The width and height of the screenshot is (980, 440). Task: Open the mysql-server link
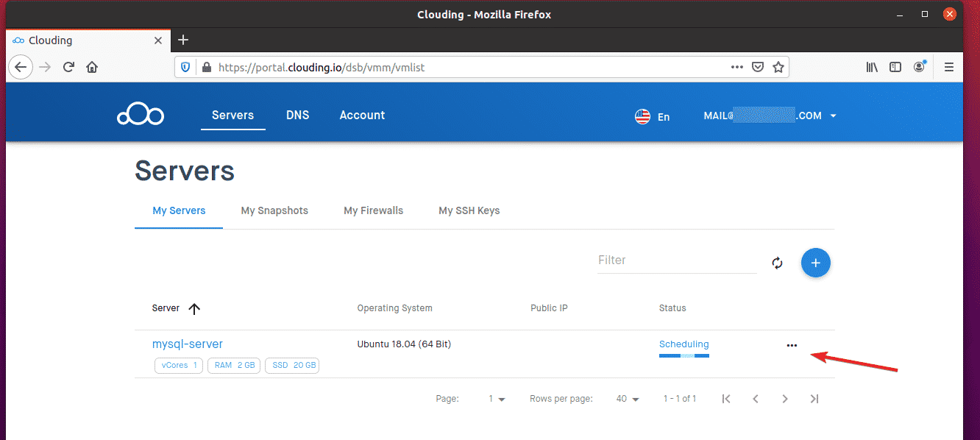point(188,344)
